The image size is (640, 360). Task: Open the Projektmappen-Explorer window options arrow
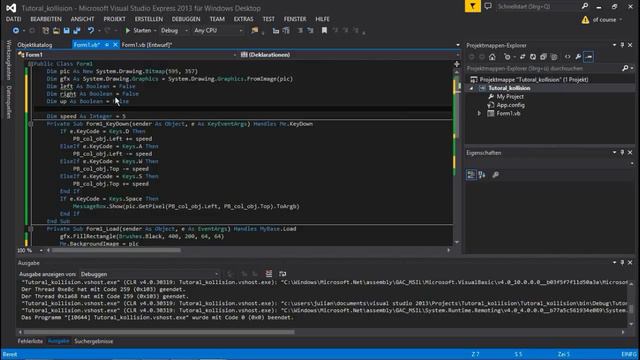point(614,45)
